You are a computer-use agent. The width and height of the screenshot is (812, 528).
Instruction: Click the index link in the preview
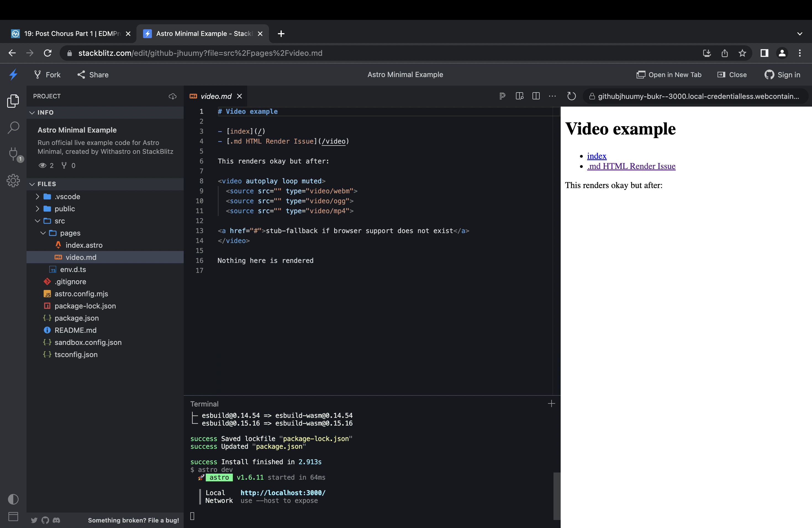pyautogui.click(x=596, y=156)
